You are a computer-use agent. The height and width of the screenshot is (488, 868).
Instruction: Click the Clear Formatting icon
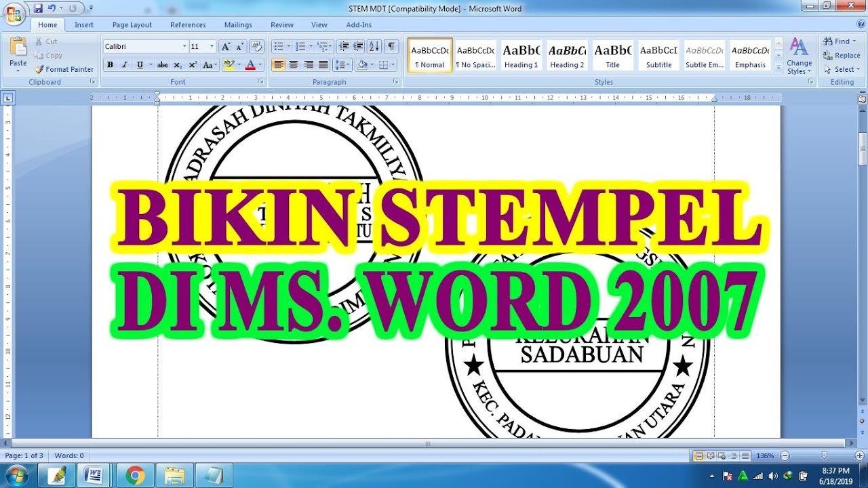coord(256,47)
